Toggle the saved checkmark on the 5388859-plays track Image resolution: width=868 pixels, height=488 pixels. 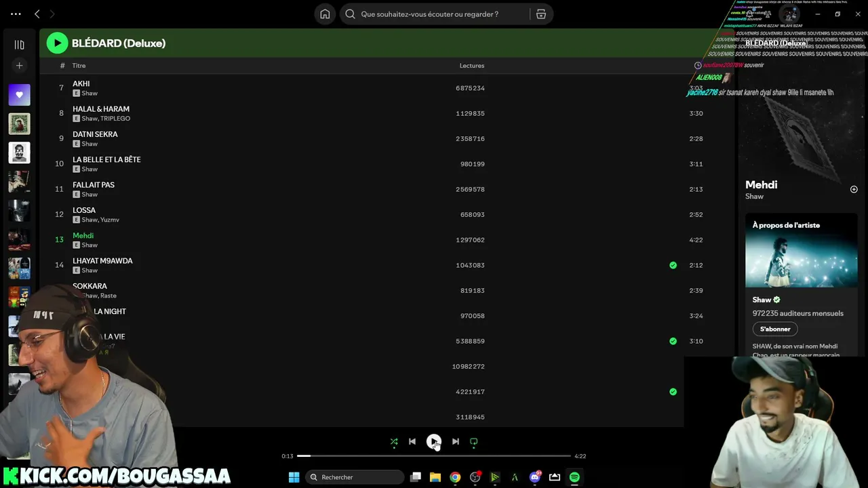click(x=673, y=341)
